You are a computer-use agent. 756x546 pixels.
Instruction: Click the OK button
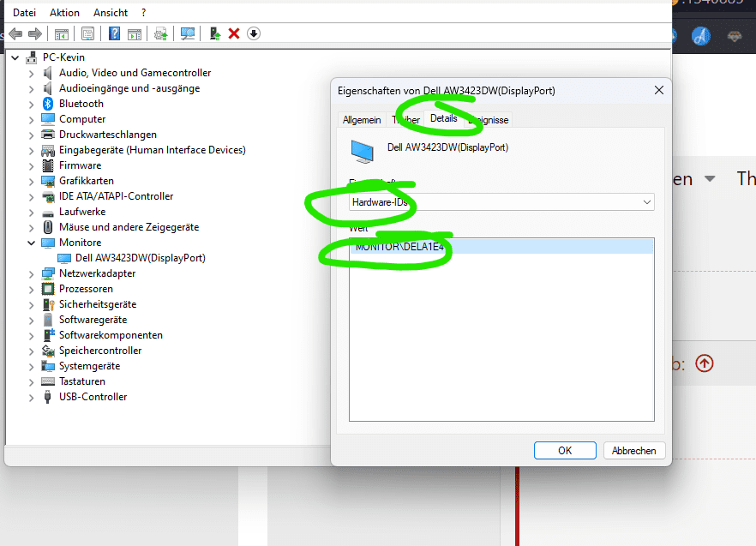pyautogui.click(x=565, y=451)
